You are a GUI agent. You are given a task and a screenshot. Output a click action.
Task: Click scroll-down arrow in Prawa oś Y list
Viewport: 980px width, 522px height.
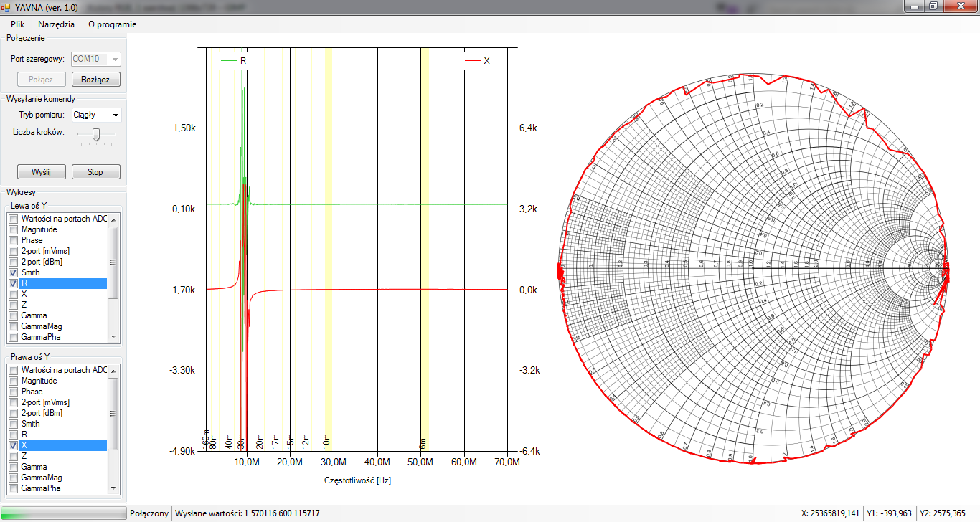[113, 488]
